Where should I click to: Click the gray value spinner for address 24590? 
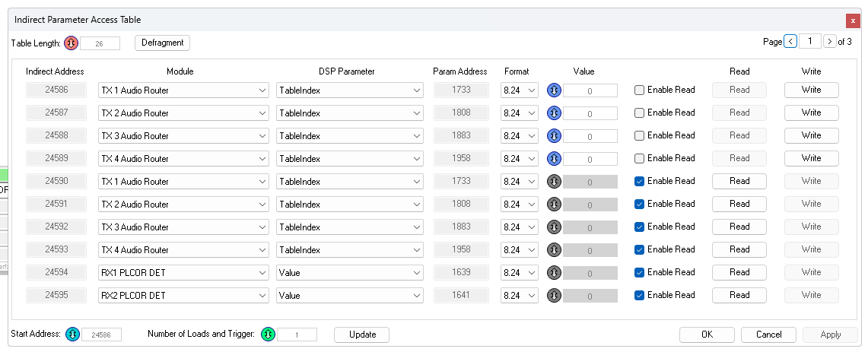(x=554, y=182)
